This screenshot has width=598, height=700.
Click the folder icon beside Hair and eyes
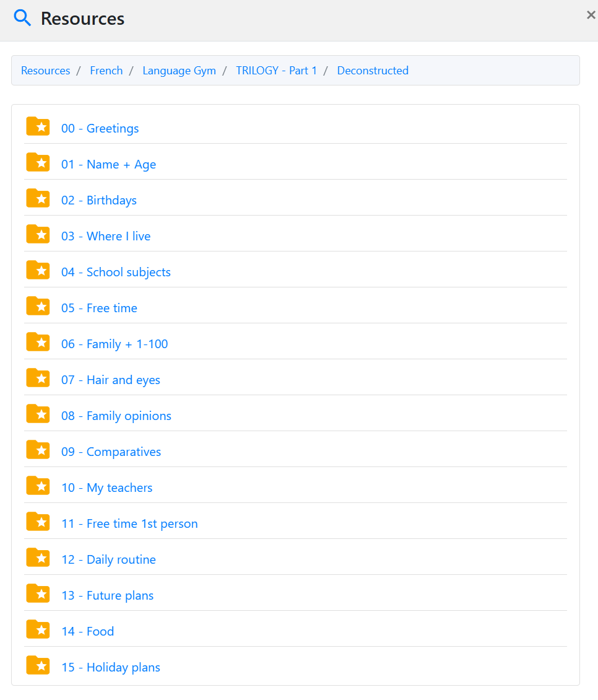pos(38,378)
